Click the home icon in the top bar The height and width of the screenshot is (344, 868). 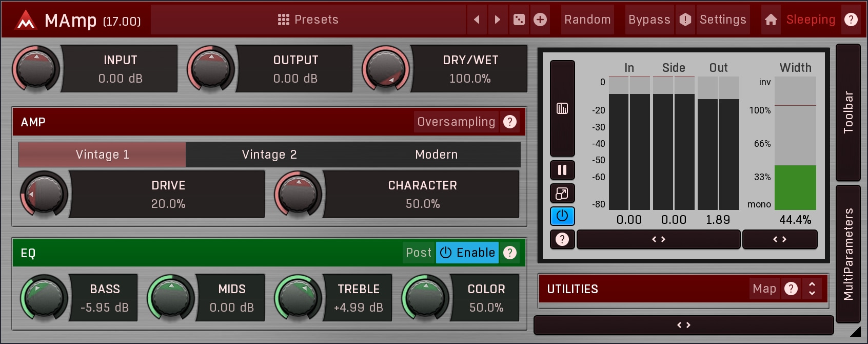[x=771, y=20]
